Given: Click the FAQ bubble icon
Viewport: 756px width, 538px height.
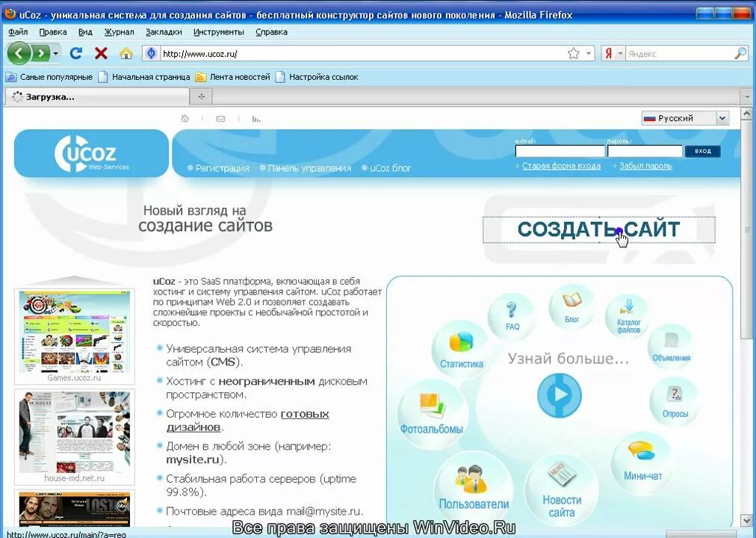Looking at the screenshot, I should (x=512, y=316).
